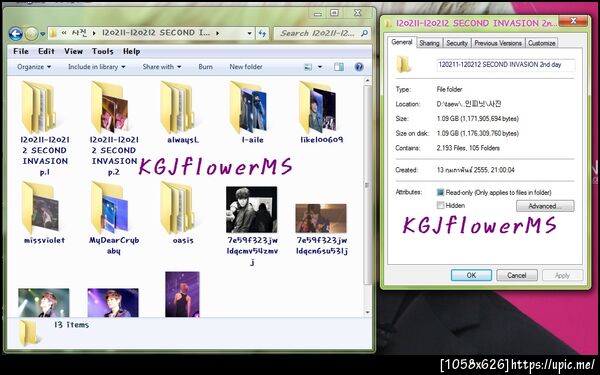Click the Burn toolbar button
Viewport: 600px width, 375px height.
coord(205,67)
